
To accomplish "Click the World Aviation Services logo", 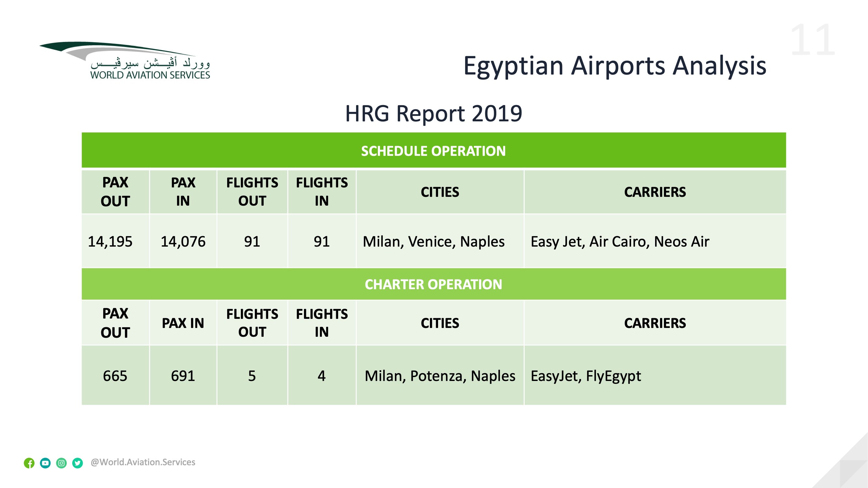I will [125, 61].
